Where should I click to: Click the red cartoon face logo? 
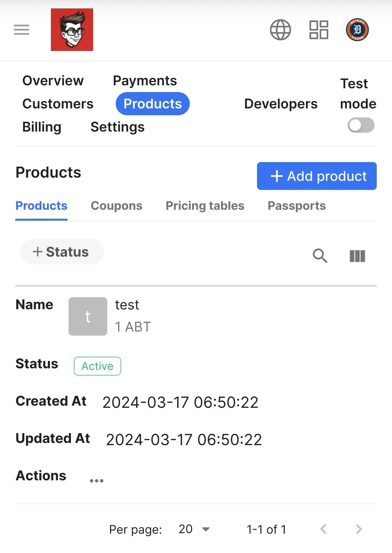pyautogui.click(x=72, y=30)
